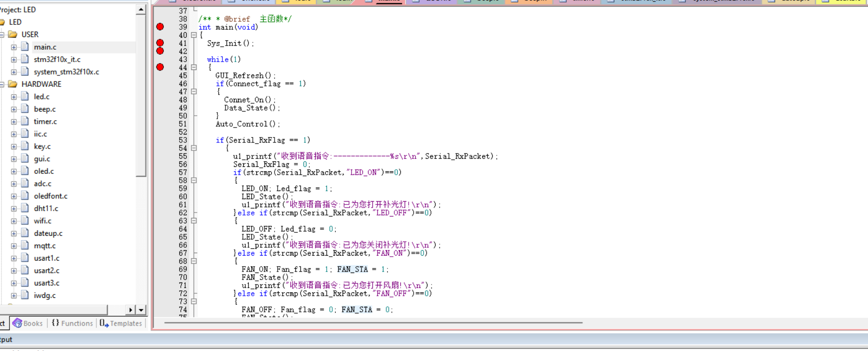868x351 pixels.
Task: Click the oled.c file icon
Action: tap(25, 171)
